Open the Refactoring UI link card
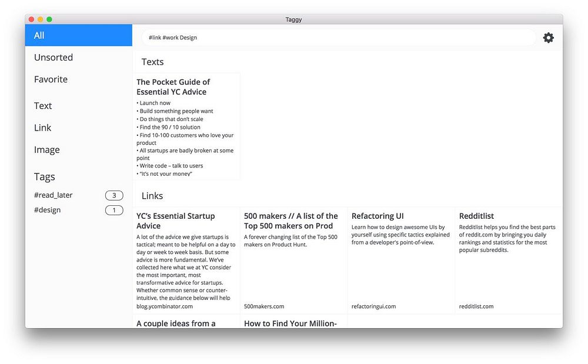The width and height of the screenshot is (588, 364). (401, 261)
